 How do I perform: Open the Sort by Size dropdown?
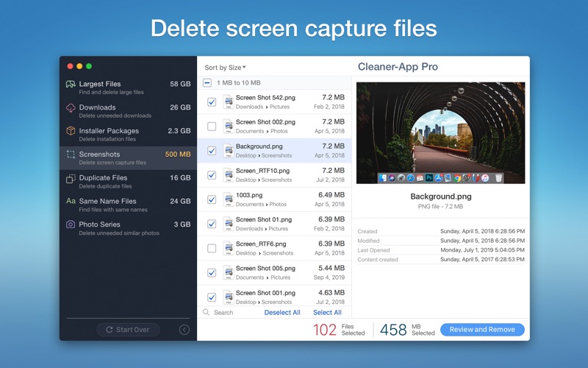tap(225, 68)
